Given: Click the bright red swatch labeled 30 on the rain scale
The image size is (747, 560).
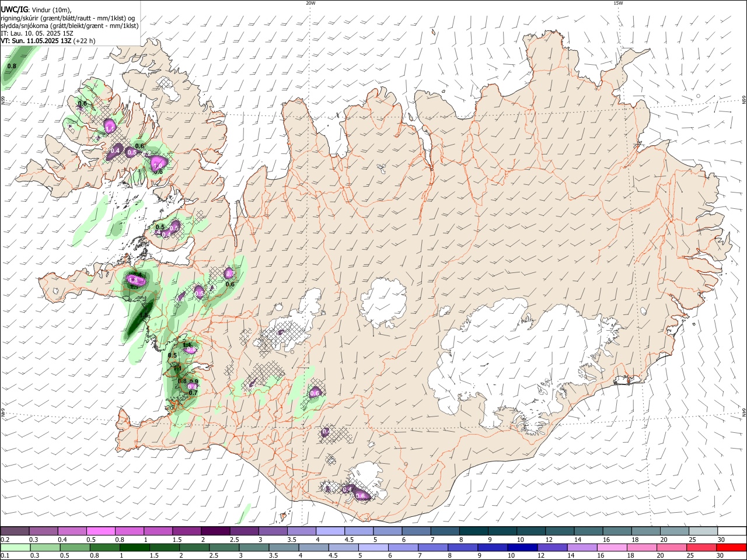Looking at the screenshot, I should click(731, 548).
